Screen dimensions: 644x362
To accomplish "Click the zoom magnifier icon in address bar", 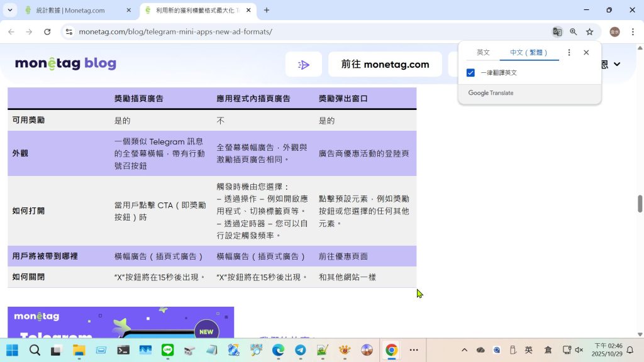I will point(573,31).
